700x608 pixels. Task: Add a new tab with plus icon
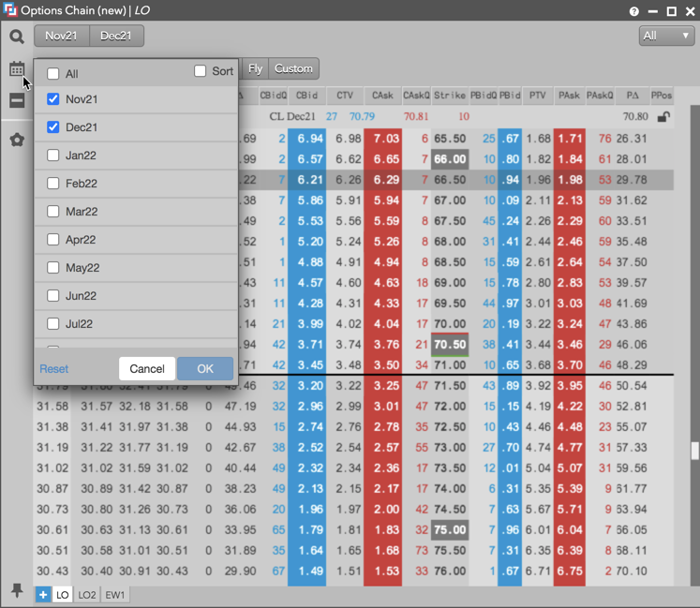[43, 595]
